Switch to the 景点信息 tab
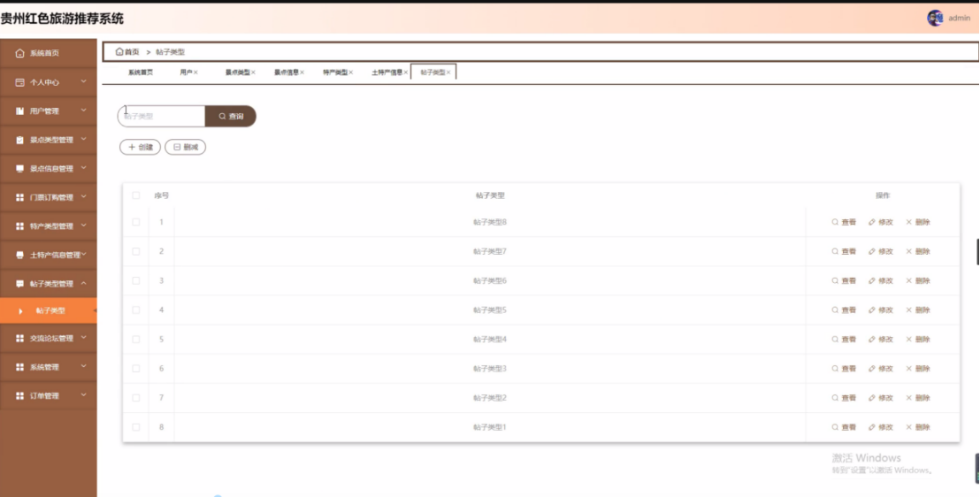Image resolution: width=980 pixels, height=497 pixels. (x=287, y=73)
